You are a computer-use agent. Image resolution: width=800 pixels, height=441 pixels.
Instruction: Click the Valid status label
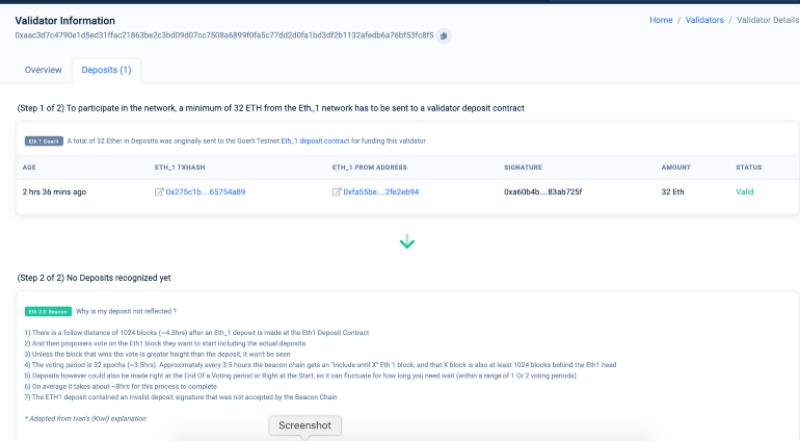click(745, 192)
